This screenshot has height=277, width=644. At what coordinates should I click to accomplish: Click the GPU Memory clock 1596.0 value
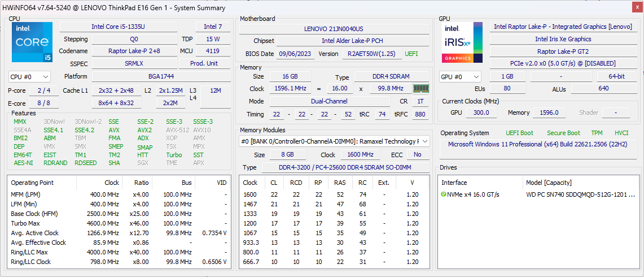(549, 112)
